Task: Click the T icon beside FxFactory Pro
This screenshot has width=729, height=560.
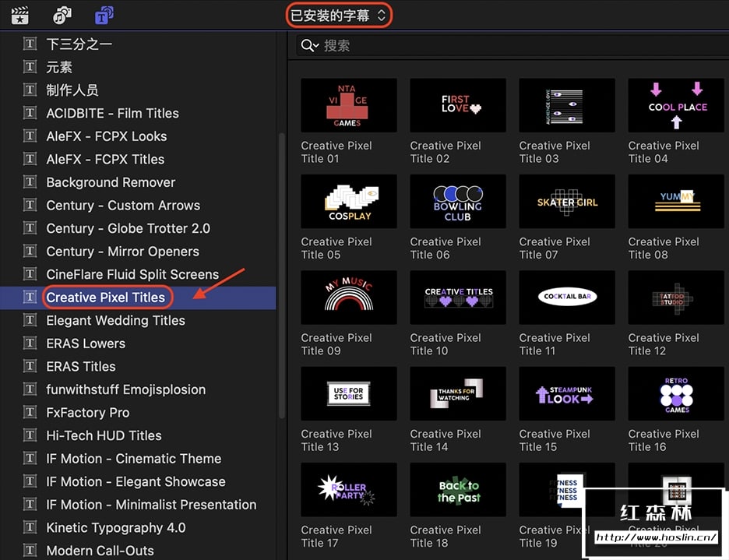Action: 30,413
